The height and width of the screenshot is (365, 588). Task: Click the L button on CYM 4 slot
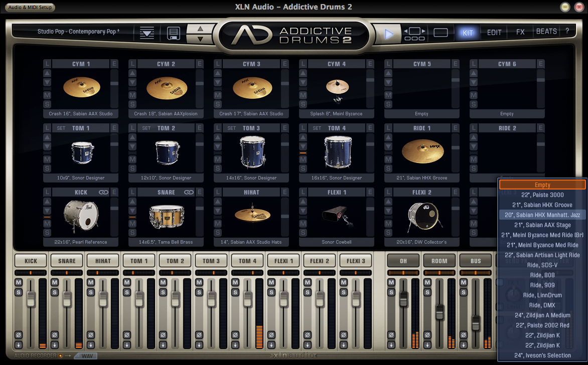pos(303,64)
